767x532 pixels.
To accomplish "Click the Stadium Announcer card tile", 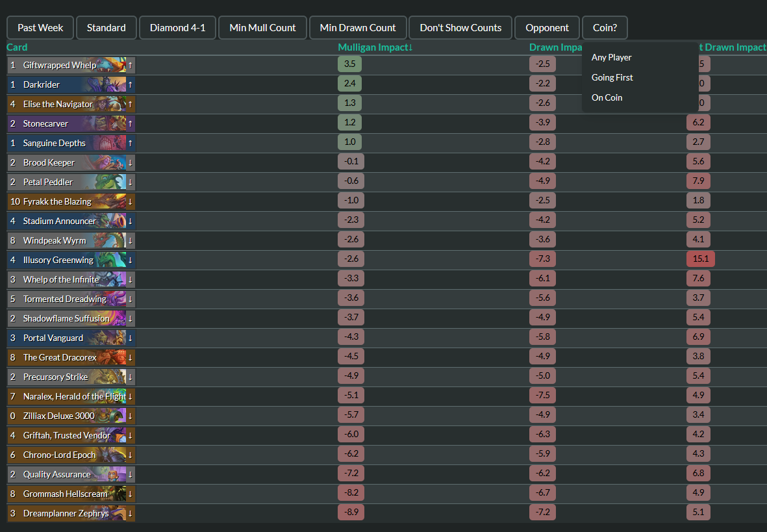I will [x=71, y=222].
